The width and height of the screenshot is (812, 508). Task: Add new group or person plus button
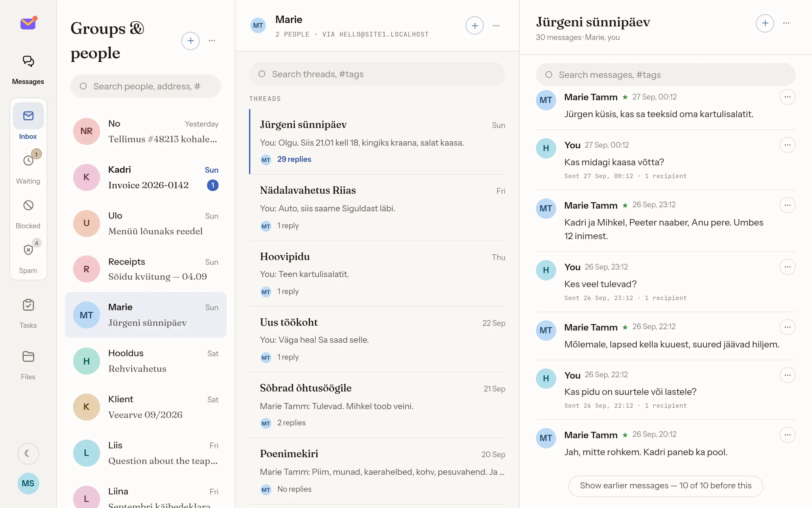click(190, 41)
